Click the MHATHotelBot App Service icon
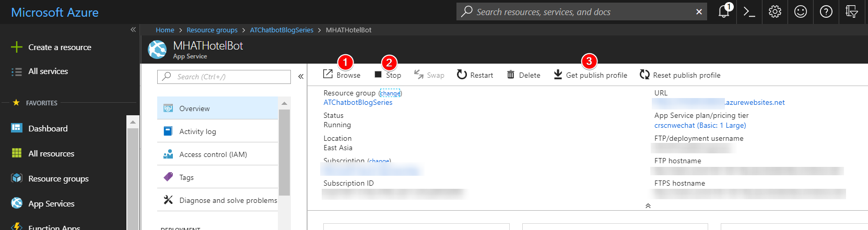This screenshot has height=230, width=868. pos(157,50)
